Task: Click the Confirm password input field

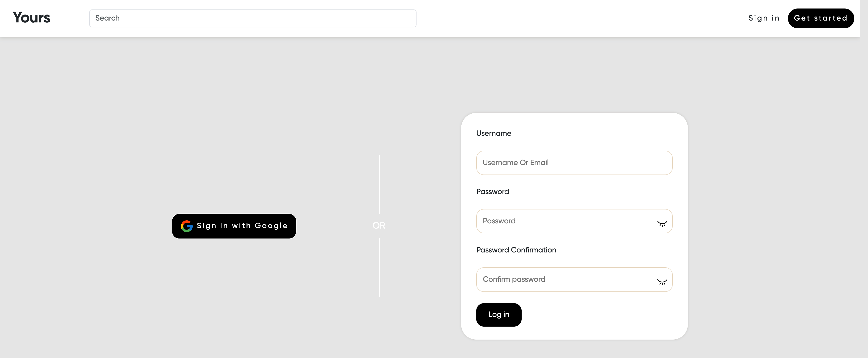Action: [x=574, y=279]
